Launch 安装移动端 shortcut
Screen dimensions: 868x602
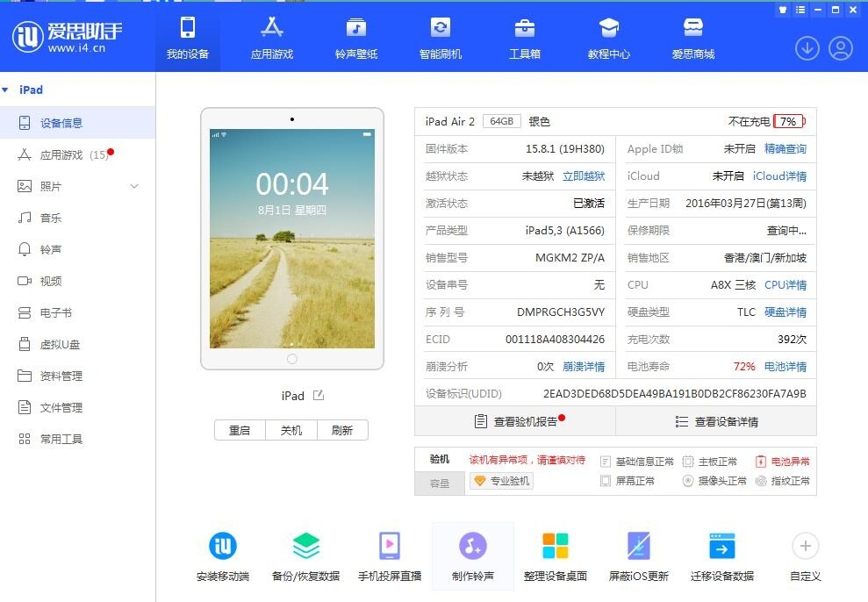coord(223,555)
